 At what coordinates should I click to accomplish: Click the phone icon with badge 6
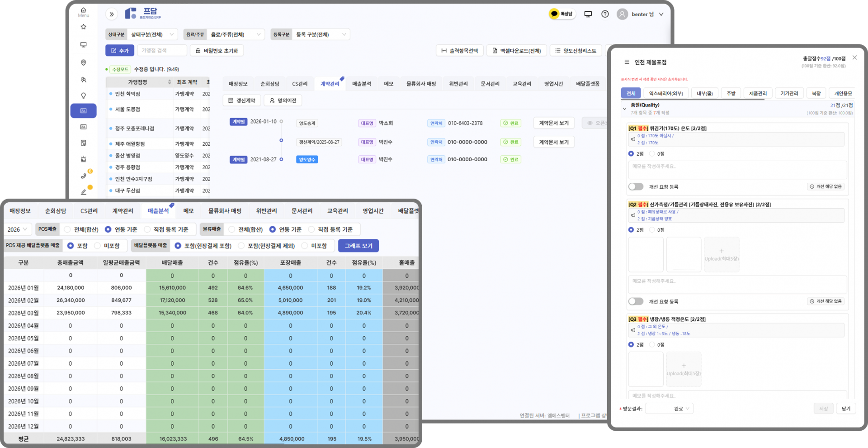point(84,176)
